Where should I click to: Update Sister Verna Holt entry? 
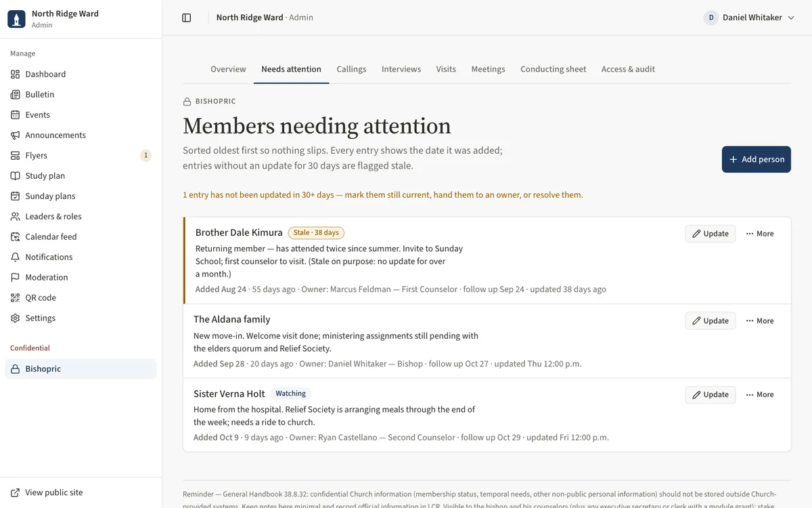710,395
